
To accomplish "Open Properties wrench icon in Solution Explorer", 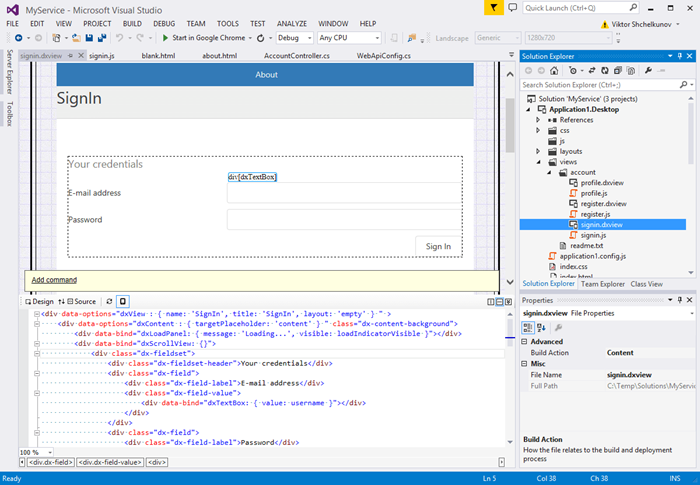I will click(x=648, y=71).
